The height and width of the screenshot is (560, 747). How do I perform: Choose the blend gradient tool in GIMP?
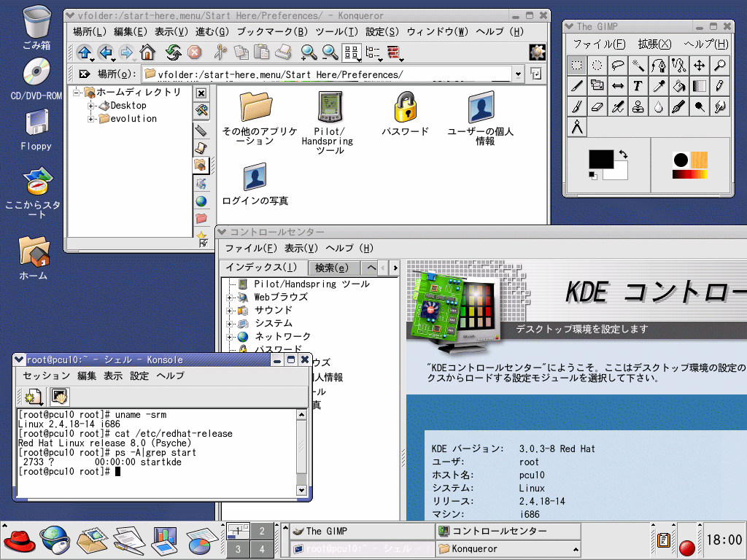(700, 86)
